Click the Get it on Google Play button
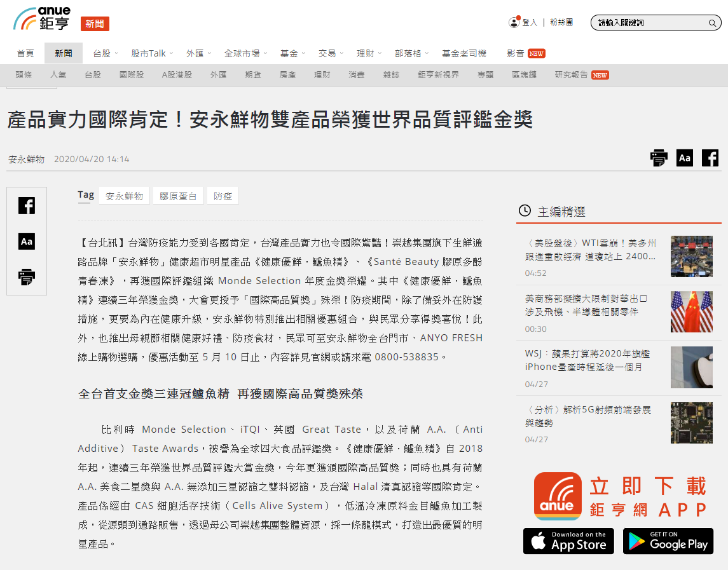 point(668,541)
